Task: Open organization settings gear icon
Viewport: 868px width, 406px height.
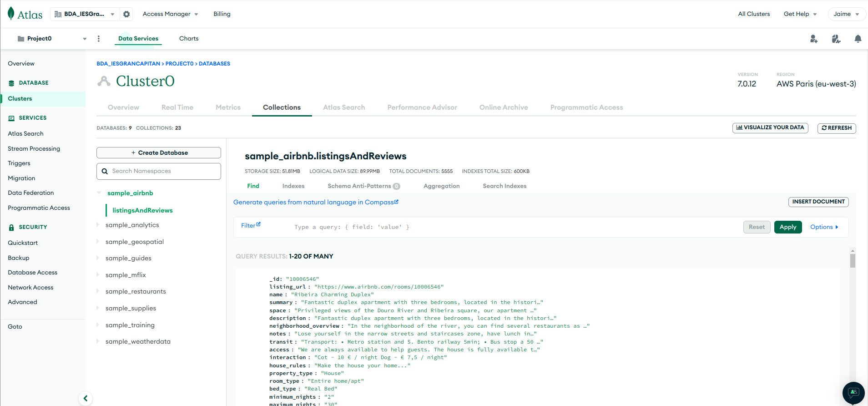Action: [126, 14]
